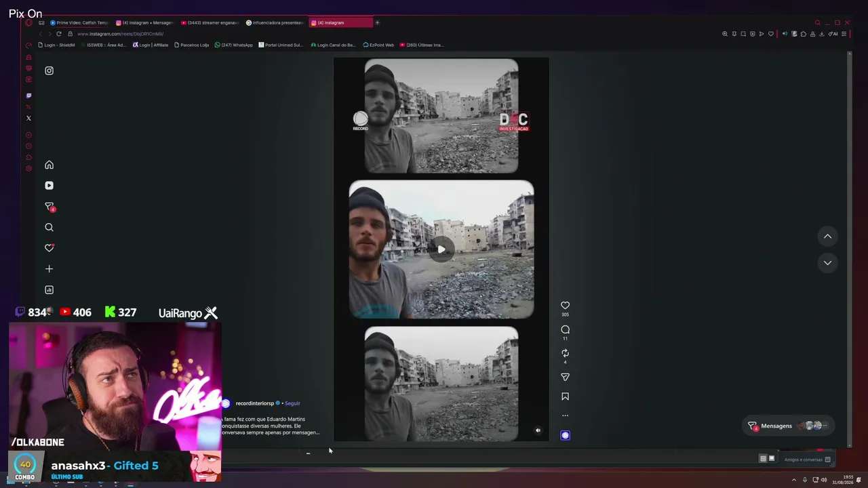The height and width of the screenshot is (488, 868).
Task: Open the browser AI assistant icon
Action: [833, 34]
